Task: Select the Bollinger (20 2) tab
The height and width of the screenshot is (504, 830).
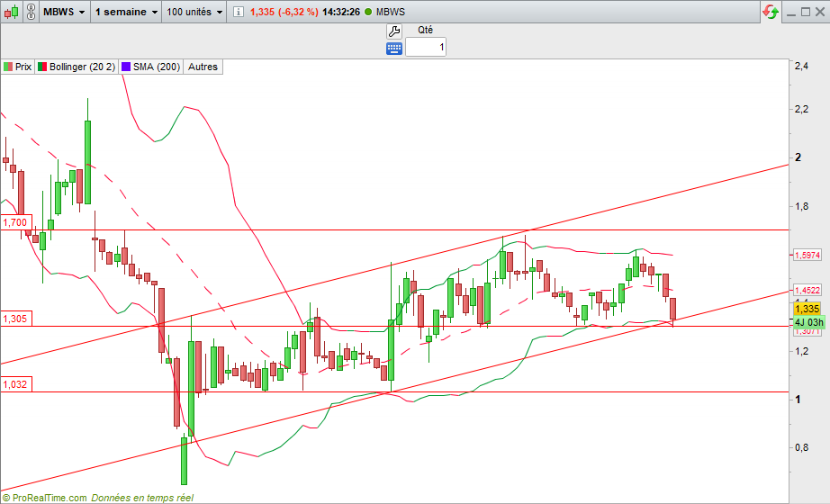Action: (x=77, y=67)
